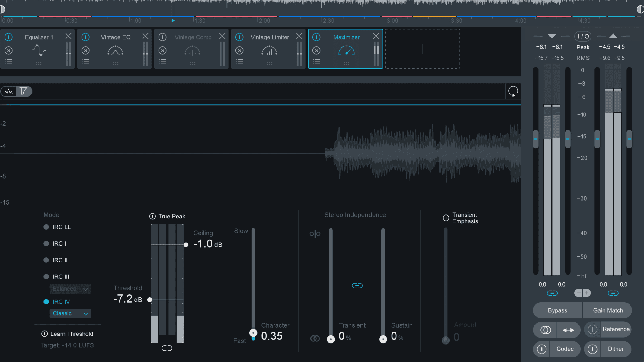Open Vintage Limiter presets list icon

pos(240,62)
